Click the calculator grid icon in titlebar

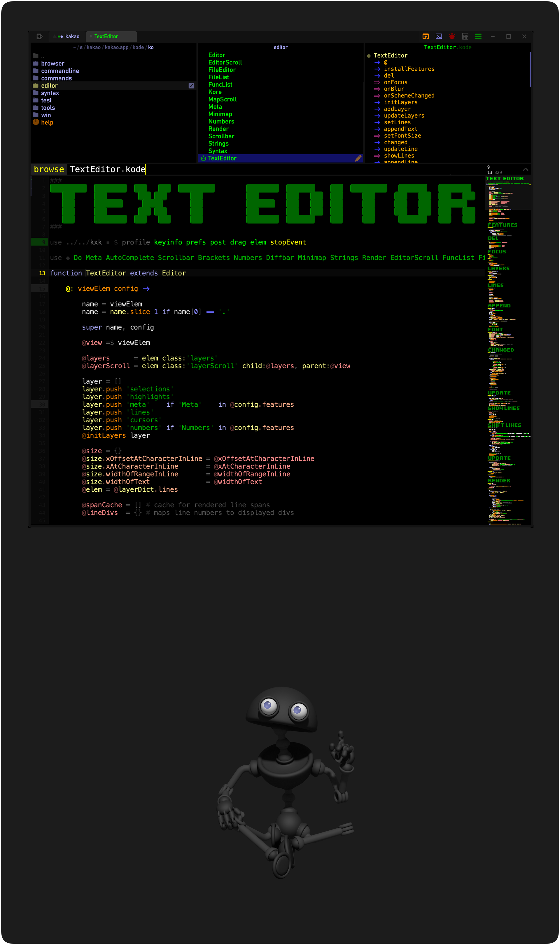pos(465,36)
